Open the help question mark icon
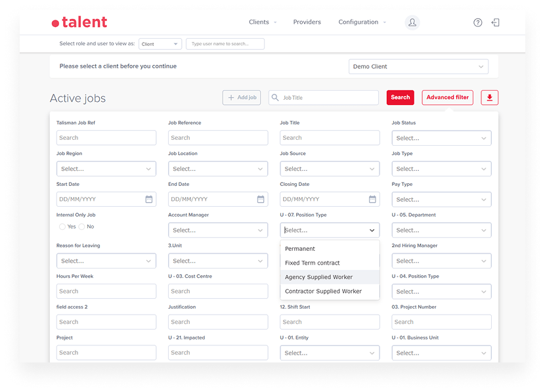The image size is (545, 392). (x=478, y=22)
